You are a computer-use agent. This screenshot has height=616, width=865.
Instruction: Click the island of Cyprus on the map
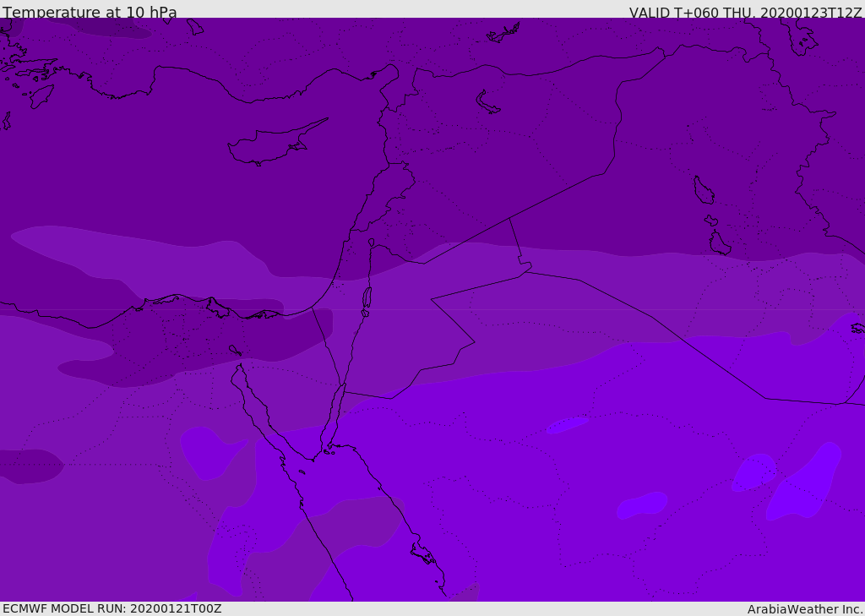(x=276, y=143)
